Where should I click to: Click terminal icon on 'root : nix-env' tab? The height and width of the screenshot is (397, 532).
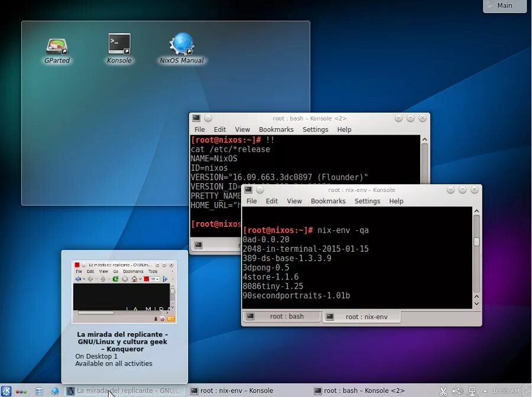pyautogui.click(x=330, y=317)
